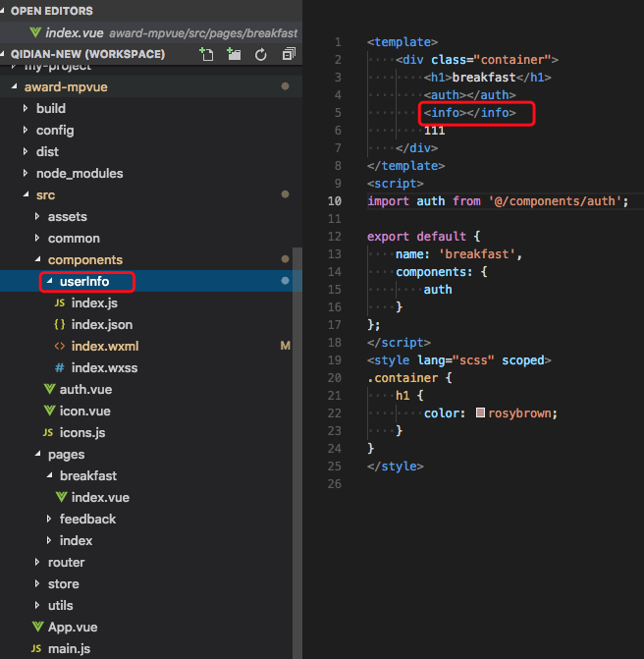Click line number 26 in the gutter
This screenshot has width=644, height=659.
click(x=335, y=484)
